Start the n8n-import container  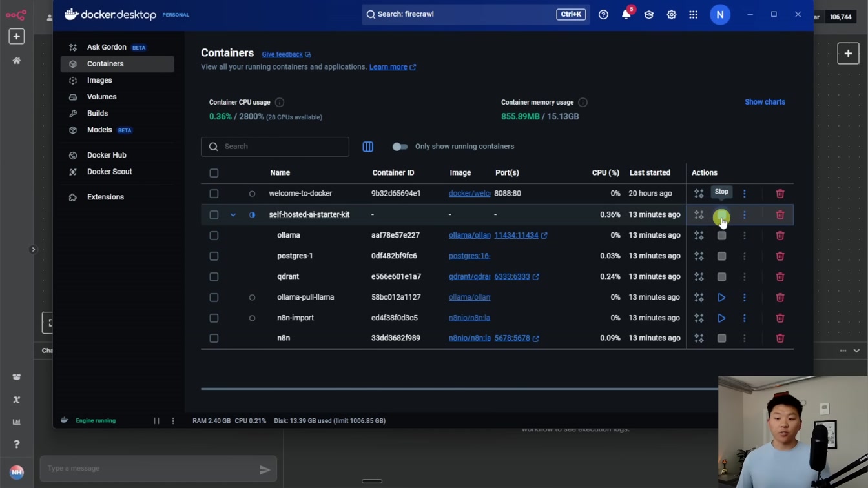click(x=721, y=318)
